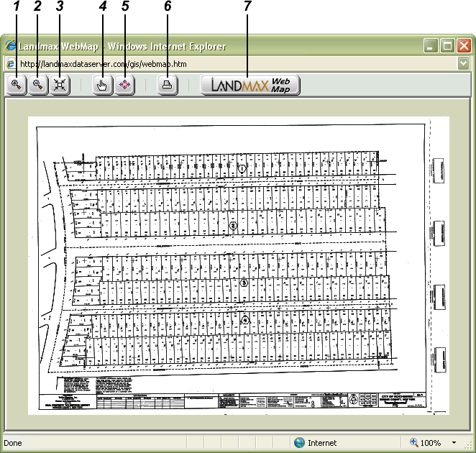
Task: Select the Zoom Out magnifier tool
Action: click(x=37, y=85)
